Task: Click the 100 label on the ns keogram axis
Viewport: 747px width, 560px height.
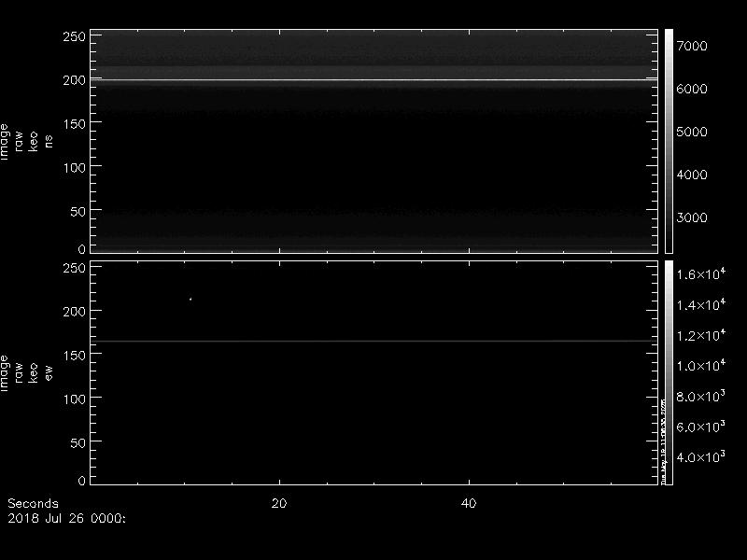Action: [75, 168]
